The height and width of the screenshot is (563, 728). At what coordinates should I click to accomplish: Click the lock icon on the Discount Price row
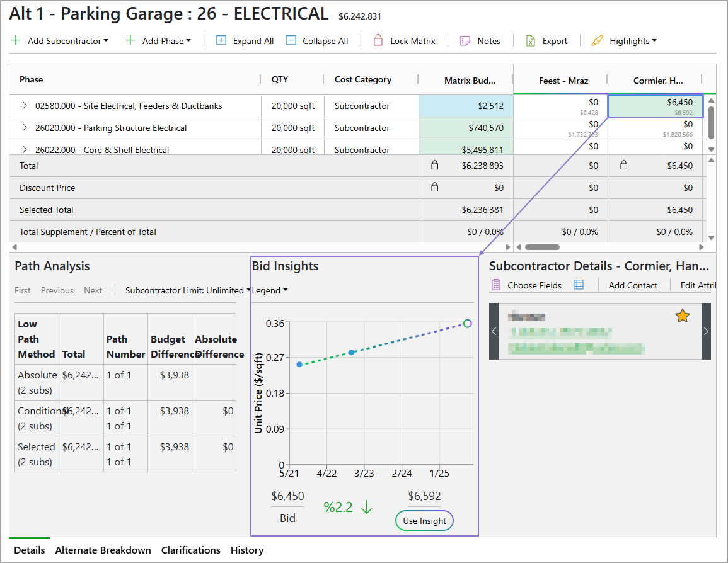pos(434,187)
